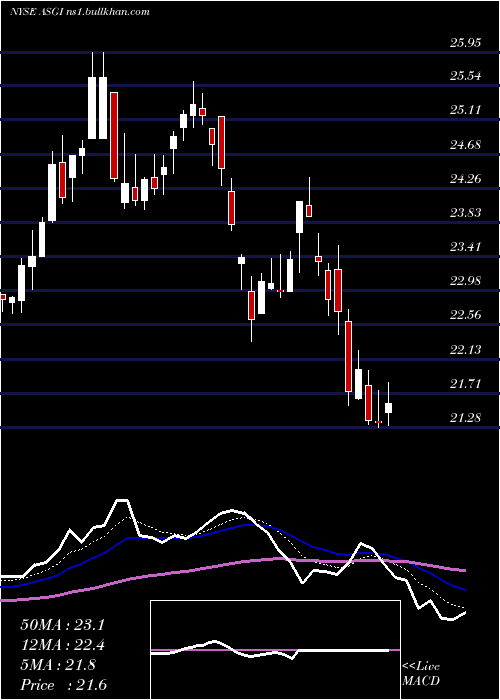Click the 25.11 price axis label
This screenshot has height=700, width=500.
pyautogui.click(x=465, y=110)
